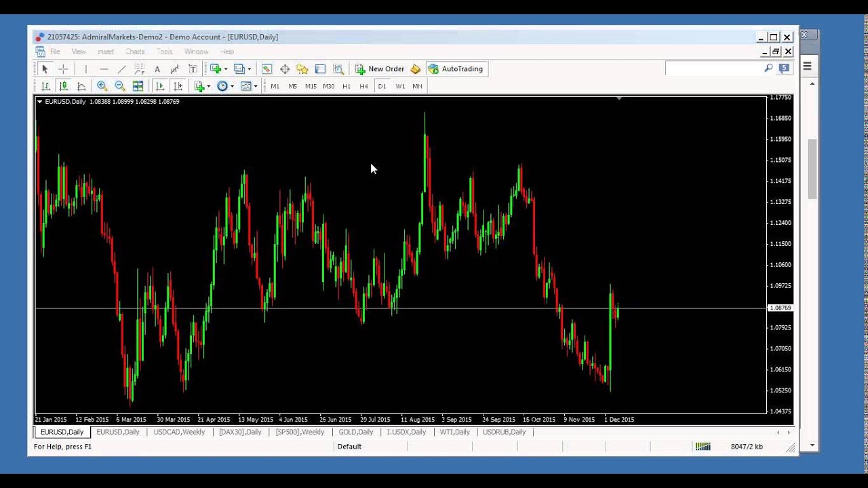Expand the Templates dropdown arrow
Screen dimensions: 868x488
click(x=255, y=86)
